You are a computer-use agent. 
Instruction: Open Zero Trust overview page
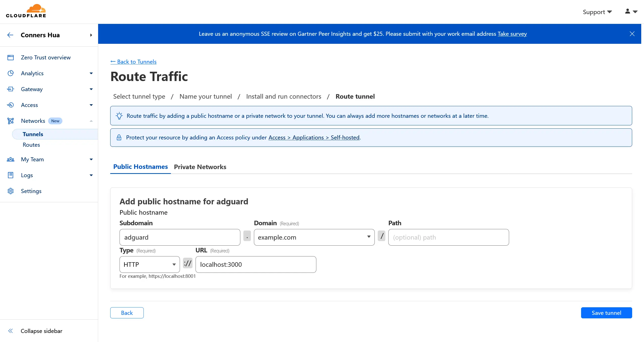46,57
